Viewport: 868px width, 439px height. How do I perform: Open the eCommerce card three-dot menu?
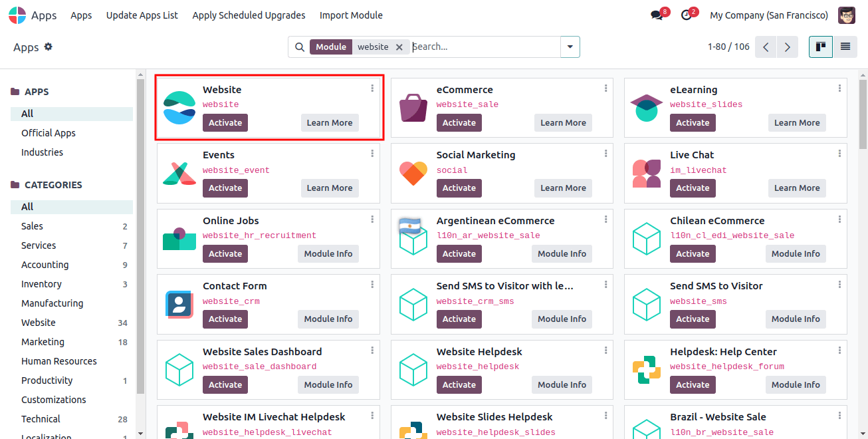[x=606, y=88]
